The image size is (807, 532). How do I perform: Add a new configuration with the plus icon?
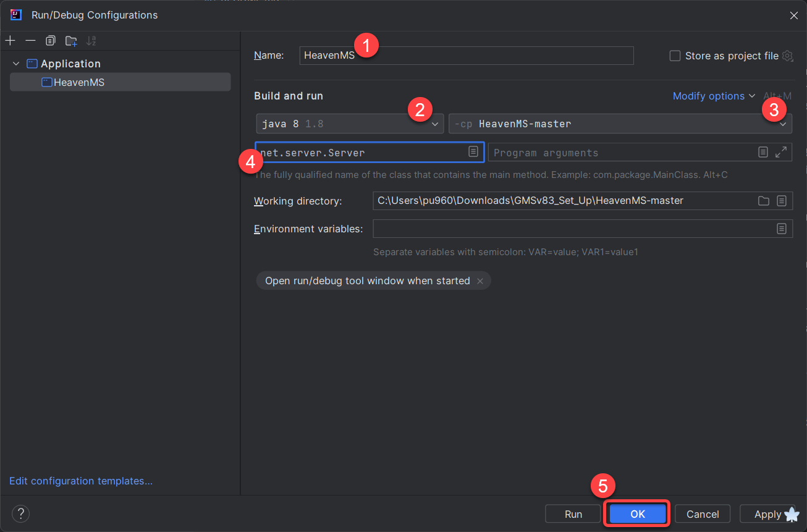[10, 41]
